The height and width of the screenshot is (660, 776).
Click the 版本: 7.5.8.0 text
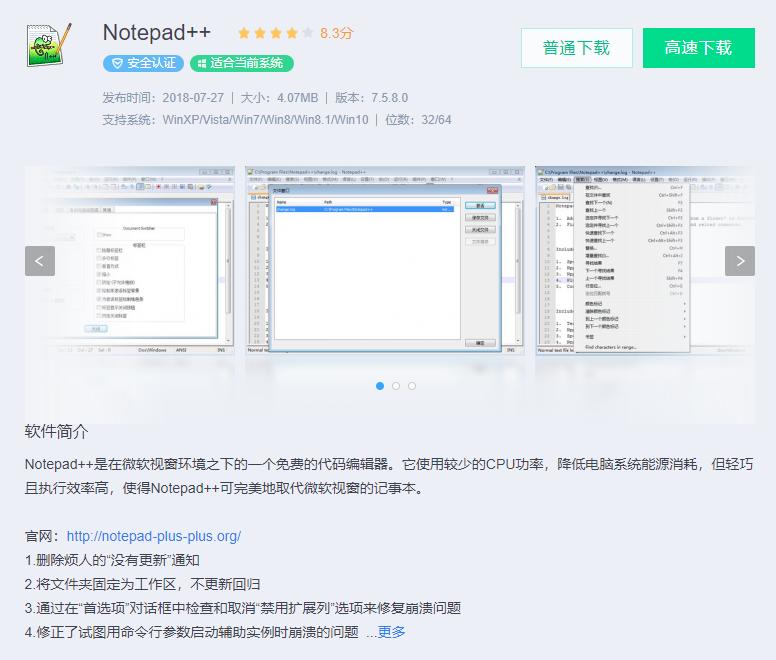click(372, 97)
